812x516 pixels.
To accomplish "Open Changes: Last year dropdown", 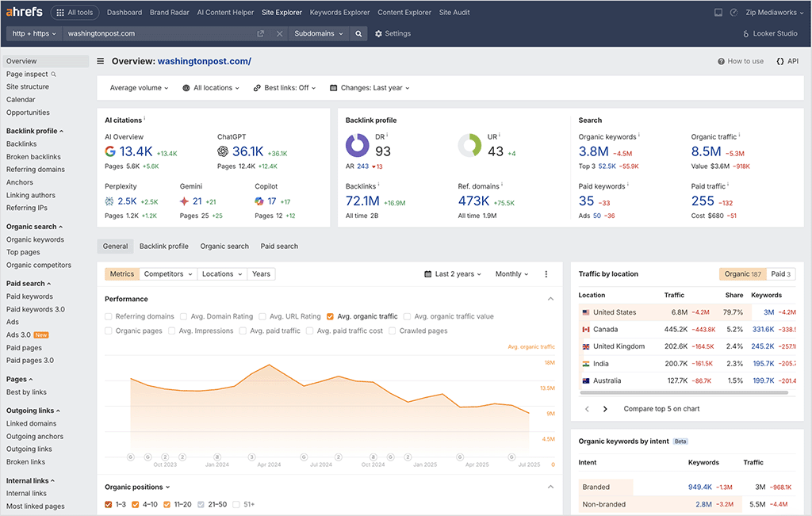I will (x=370, y=88).
